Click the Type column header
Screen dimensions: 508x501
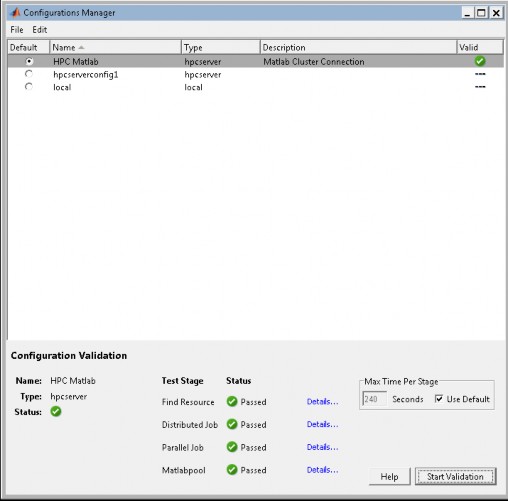pyautogui.click(x=221, y=47)
